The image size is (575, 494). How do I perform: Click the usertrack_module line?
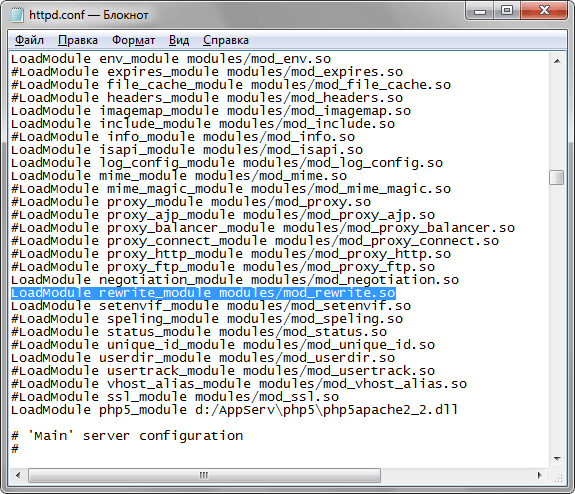tap(223, 371)
